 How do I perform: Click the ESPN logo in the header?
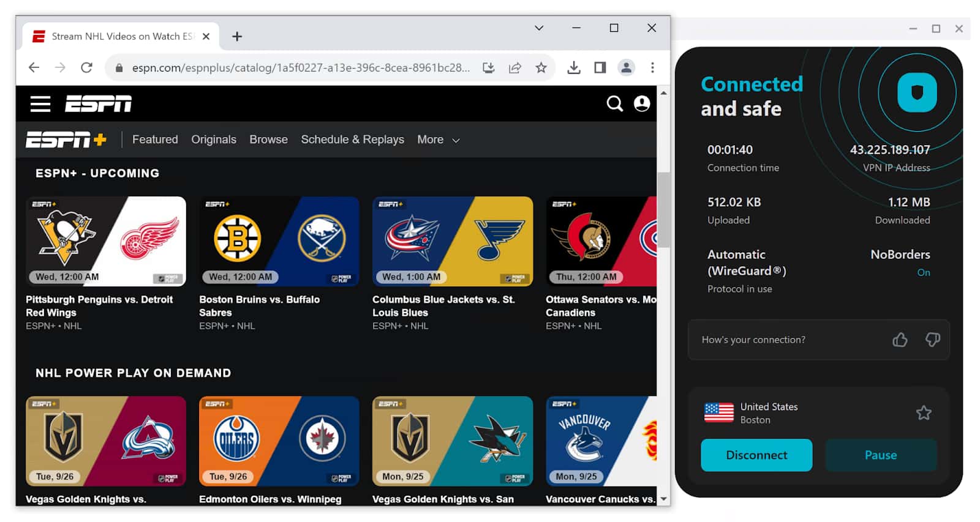99,104
